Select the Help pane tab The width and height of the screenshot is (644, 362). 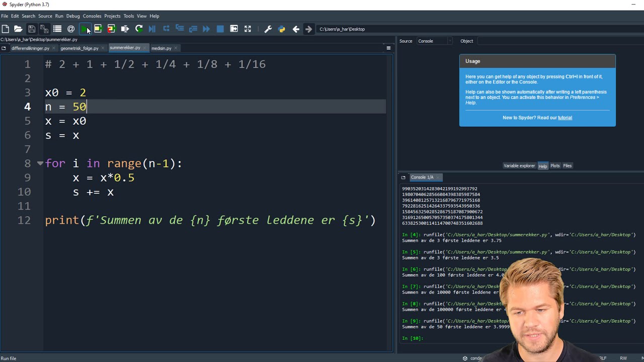(x=543, y=166)
